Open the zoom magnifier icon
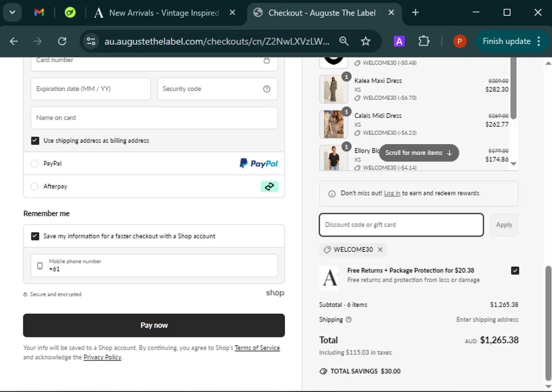Screen dimensions: 552x392 (x=344, y=41)
